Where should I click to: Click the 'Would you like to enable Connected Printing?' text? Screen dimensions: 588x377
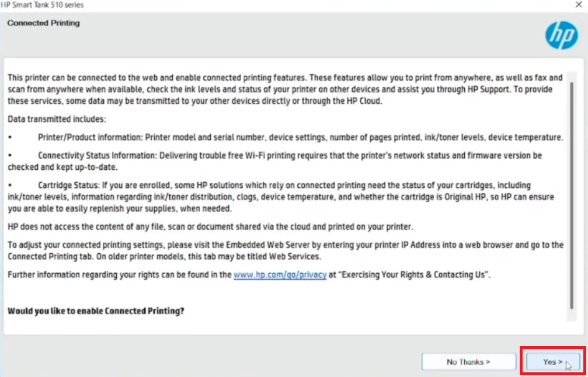coord(96,311)
